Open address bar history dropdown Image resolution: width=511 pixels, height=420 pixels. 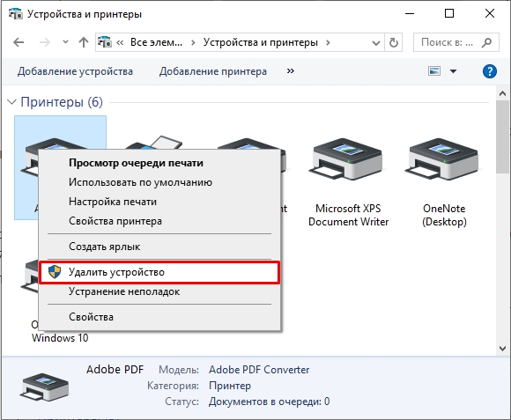375,42
